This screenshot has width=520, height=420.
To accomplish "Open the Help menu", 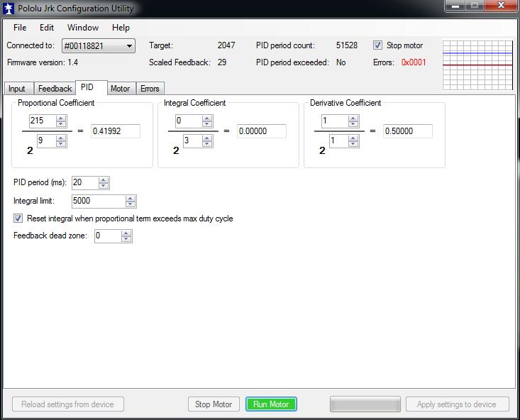I will tap(121, 28).
